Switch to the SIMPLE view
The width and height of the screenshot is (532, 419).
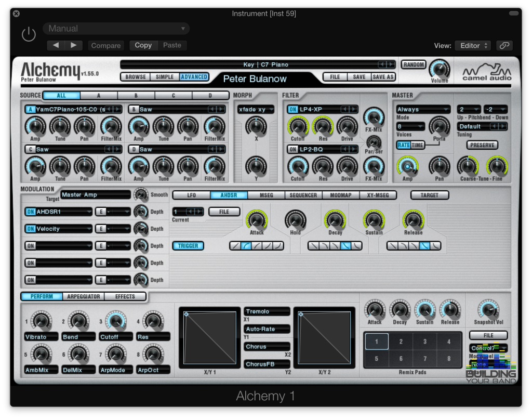165,77
